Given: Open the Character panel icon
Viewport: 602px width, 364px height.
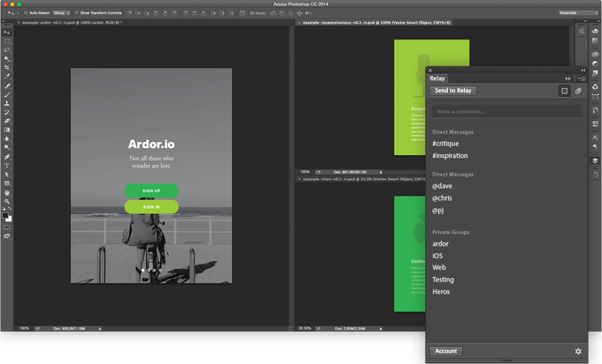Looking at the screenshot, I should [595, 137].
